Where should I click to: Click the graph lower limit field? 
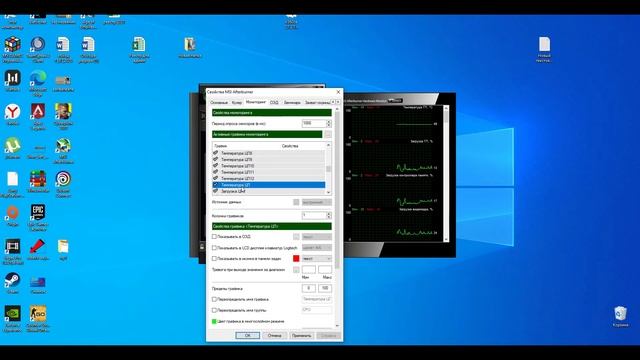[309, 288]
